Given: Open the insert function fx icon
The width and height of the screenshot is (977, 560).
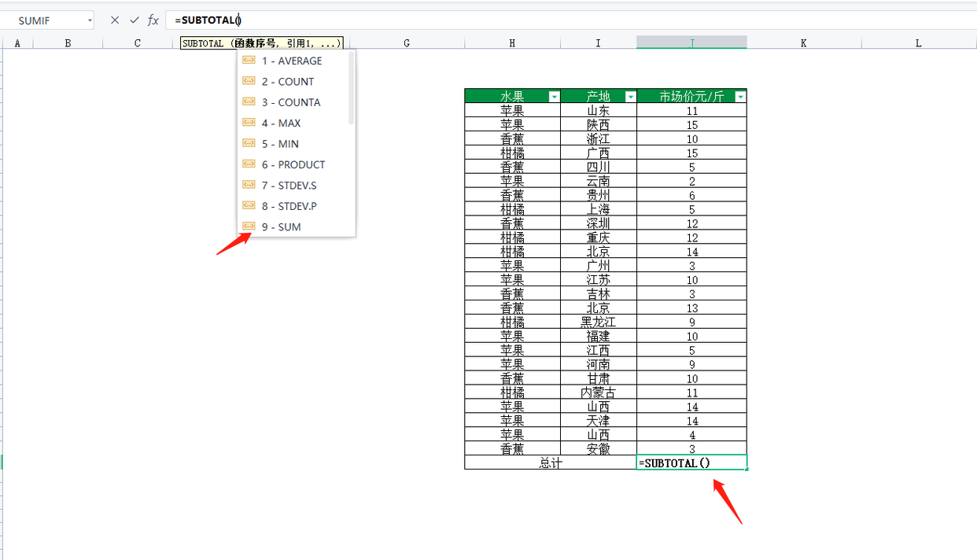Looking at the screenshot, I should 153,20.
